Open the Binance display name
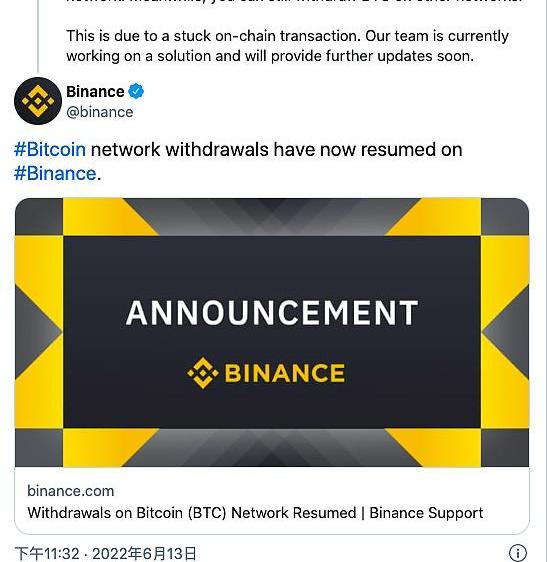The height and width of the screenshot is (562, 547). tap(95, 91)
